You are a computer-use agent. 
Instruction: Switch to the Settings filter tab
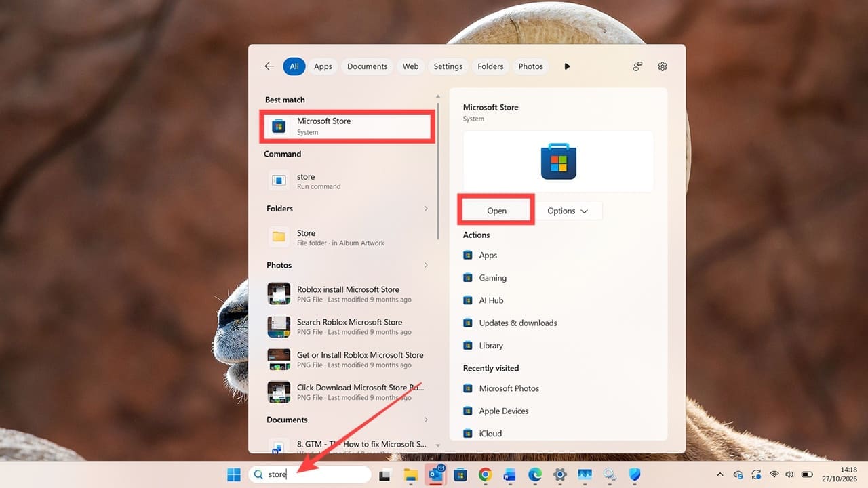448,66
